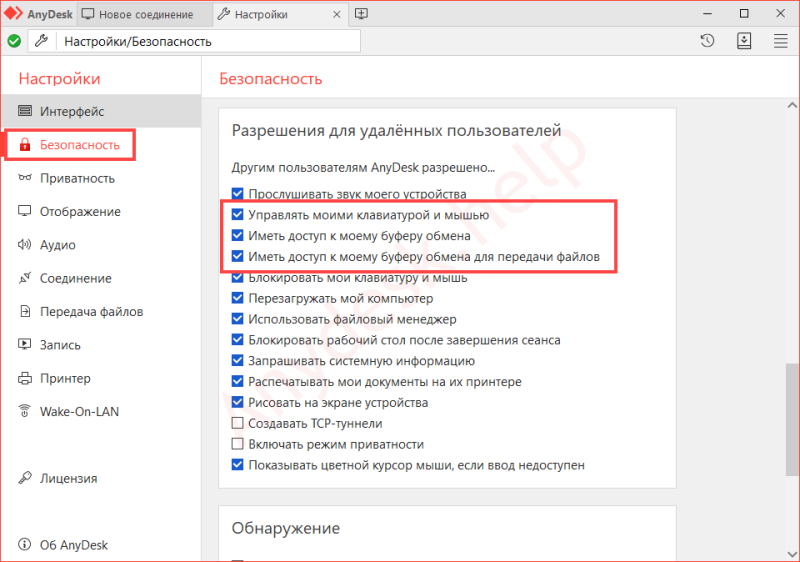The width and height of the screenshot is (800, 562).
Task: Click the Передача файлов document icon
Action: click(24, 311)
